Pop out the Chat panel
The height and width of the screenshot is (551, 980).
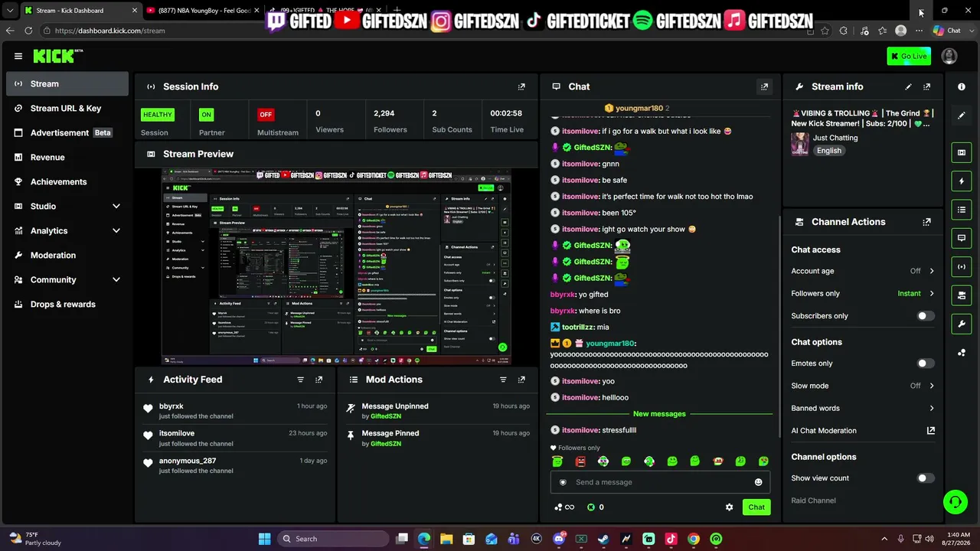coord(764,86)
